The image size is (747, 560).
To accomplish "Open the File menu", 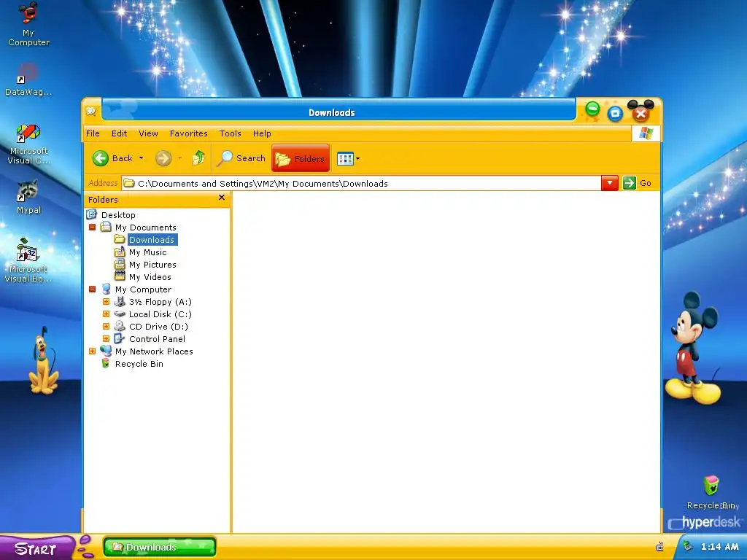I will click(93, 133).
